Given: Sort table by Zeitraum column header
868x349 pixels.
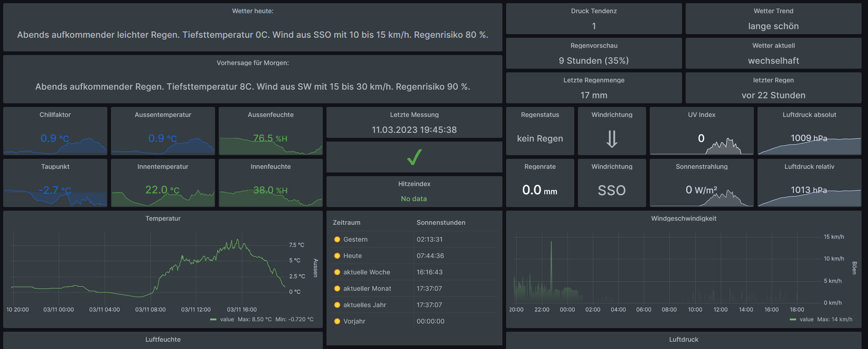Looking at the screenshot, I should (x=346, y=223).
